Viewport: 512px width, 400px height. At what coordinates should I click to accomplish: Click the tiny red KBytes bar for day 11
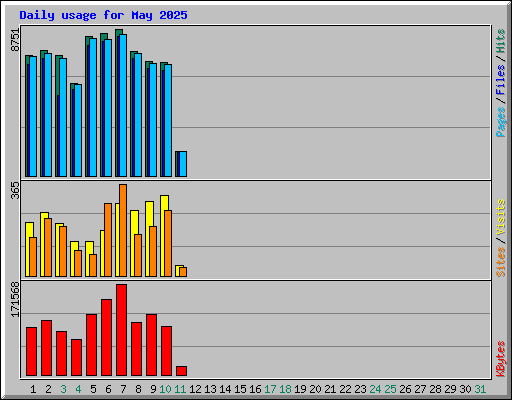[182, 371]
